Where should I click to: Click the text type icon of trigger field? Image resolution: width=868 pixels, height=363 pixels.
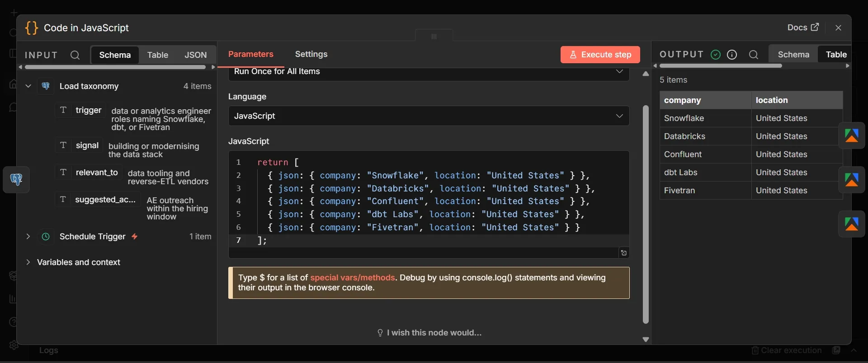[x=63, y=110]
